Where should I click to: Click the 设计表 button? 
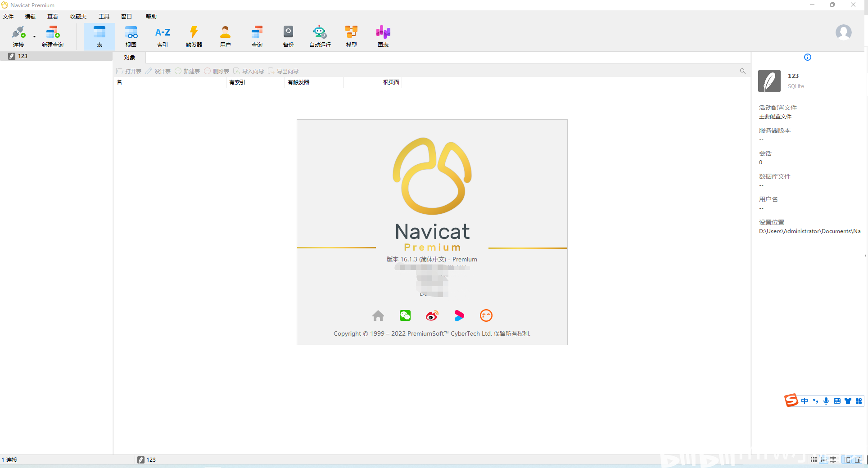click(158, 71)
